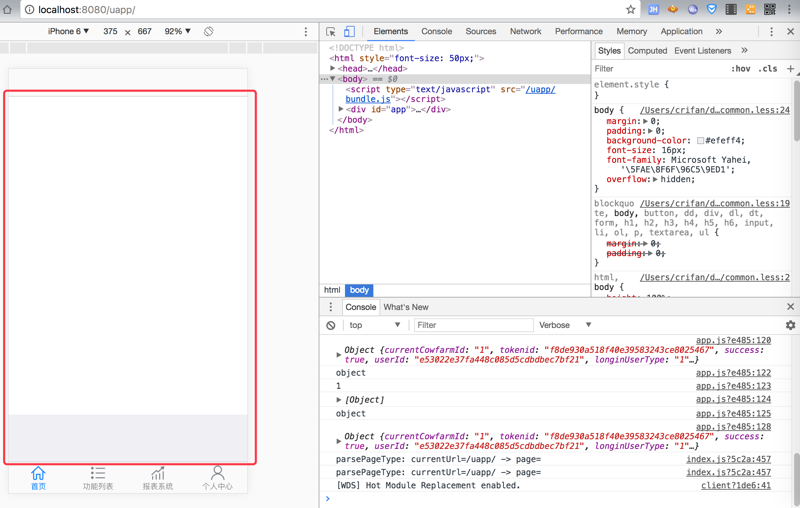Screen dimensions: 800x508
Task: Tap the 功能列表 list icon
Action: [98, 473]
